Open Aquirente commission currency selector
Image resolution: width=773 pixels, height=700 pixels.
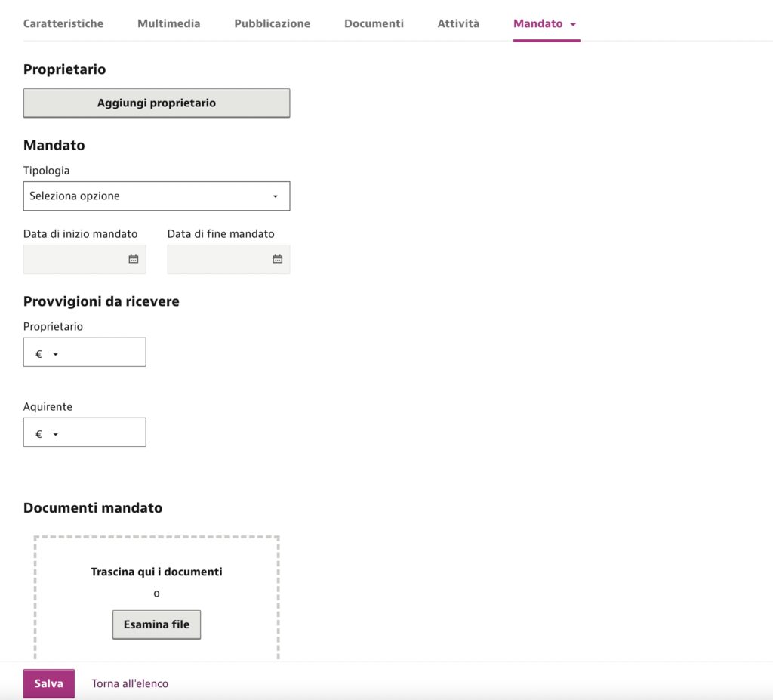coord(46,434)
